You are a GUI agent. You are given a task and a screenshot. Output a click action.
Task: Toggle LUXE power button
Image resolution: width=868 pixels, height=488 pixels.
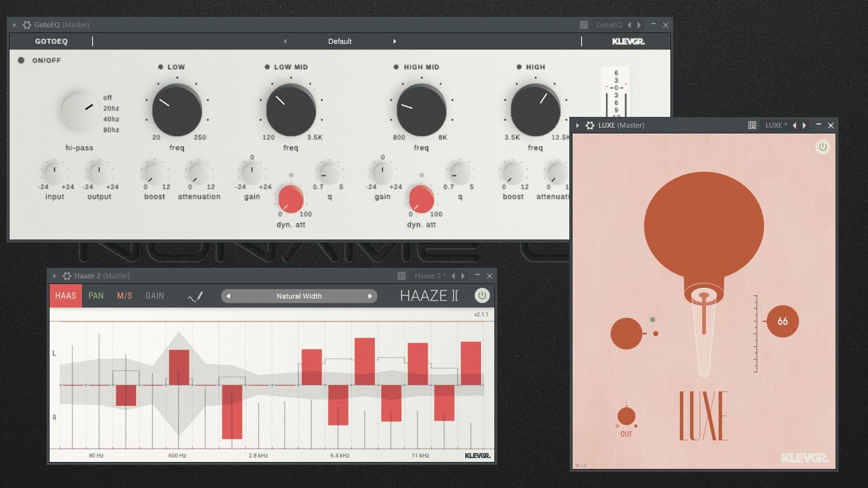coord(823,147)
